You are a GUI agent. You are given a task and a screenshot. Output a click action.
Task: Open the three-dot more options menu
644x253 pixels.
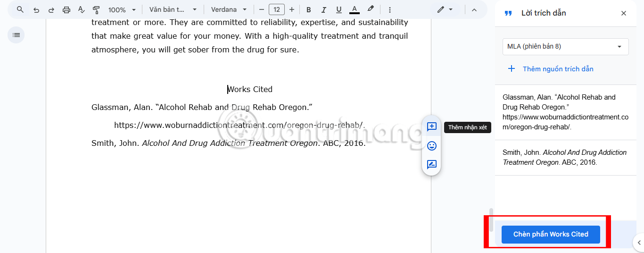[x=389, y=9]
